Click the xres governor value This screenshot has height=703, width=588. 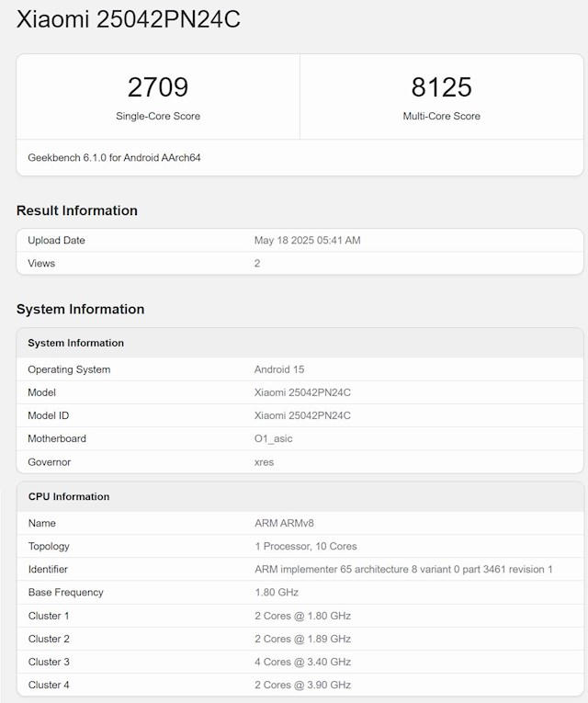[x=264, y=462]
